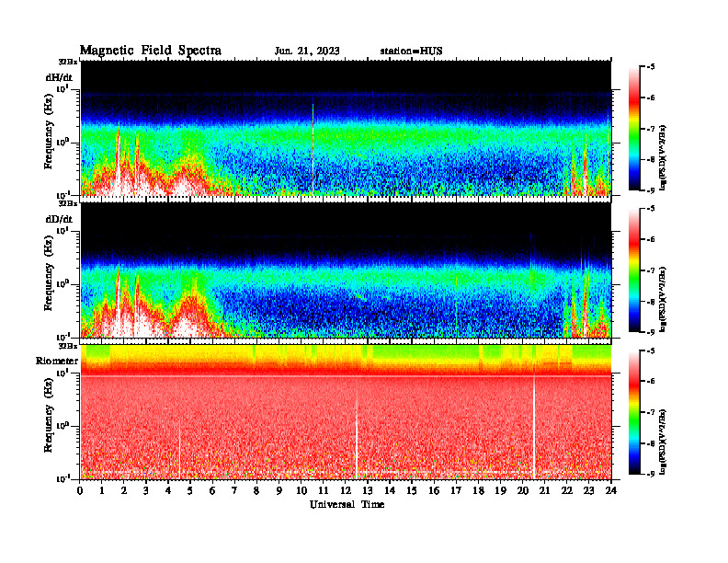The height and width of the screenshot is (563, 728).
Task: Click the color scale bar beside the dD/dt panel
Action: tap(634, 270)
